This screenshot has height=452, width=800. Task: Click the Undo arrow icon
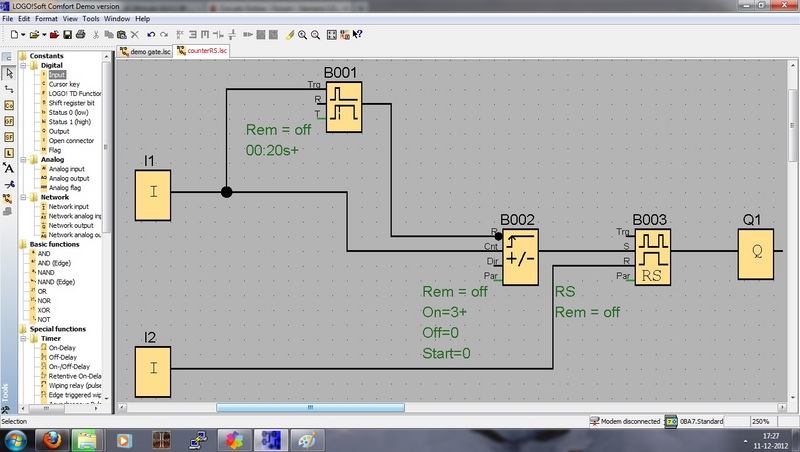(x=151, y=35)
